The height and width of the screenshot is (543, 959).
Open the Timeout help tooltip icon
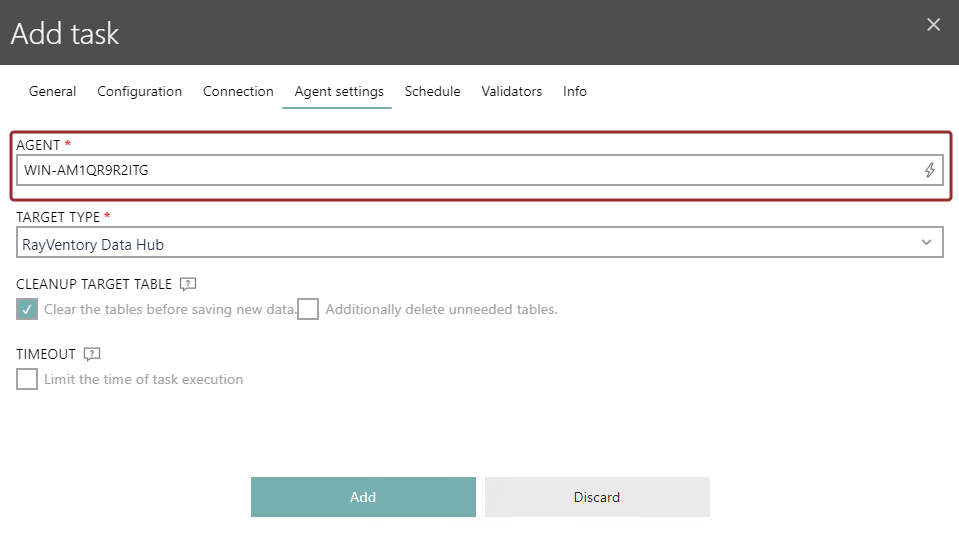[92, 354]
